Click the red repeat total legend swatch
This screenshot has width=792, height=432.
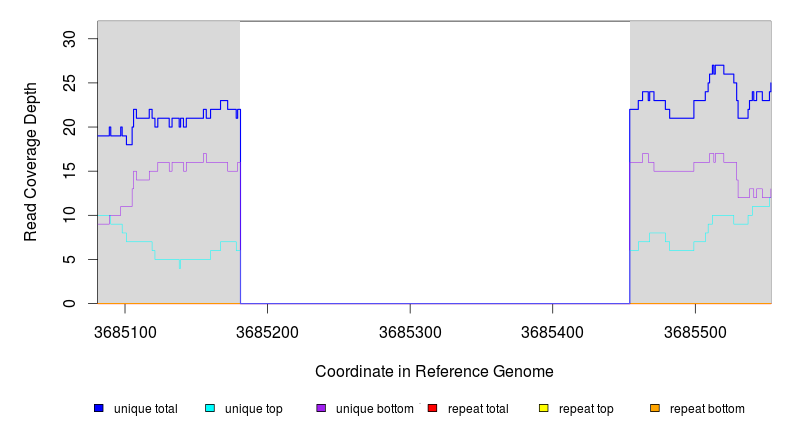(x=432, y=408)
